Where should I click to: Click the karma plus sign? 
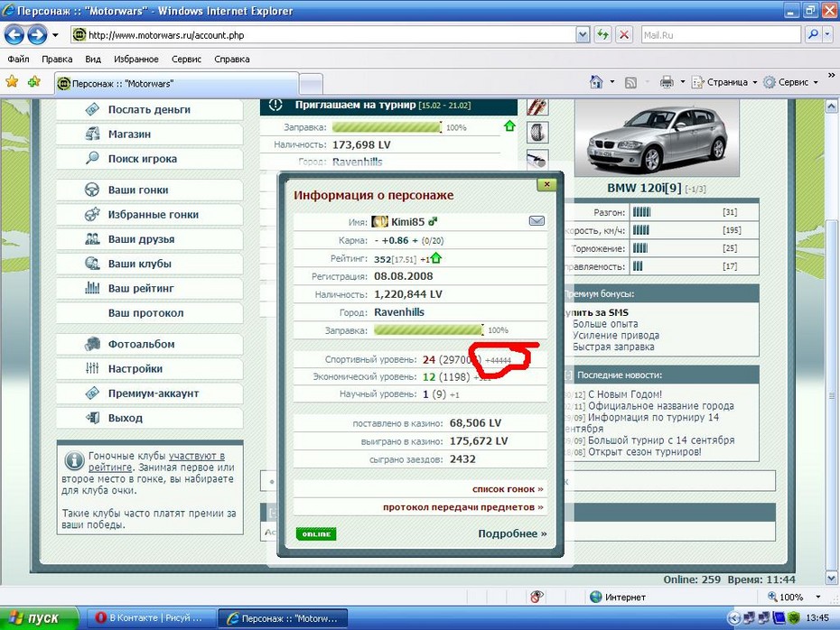415,241
